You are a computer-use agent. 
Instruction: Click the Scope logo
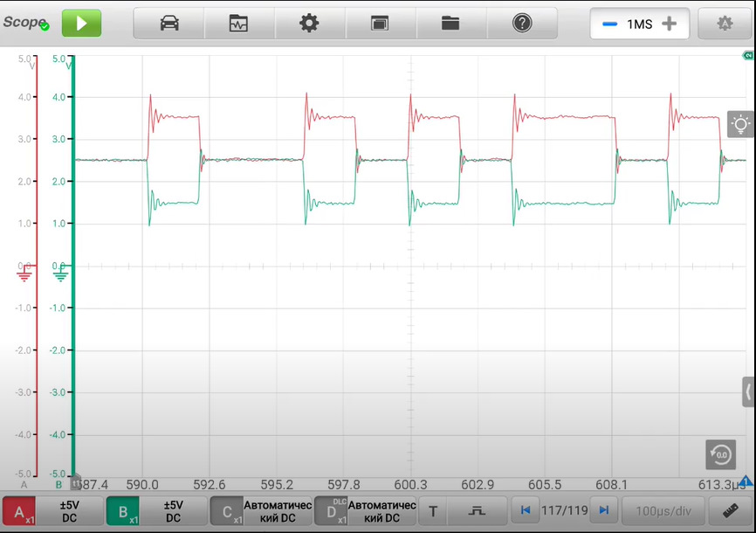[x=26, y=22]
